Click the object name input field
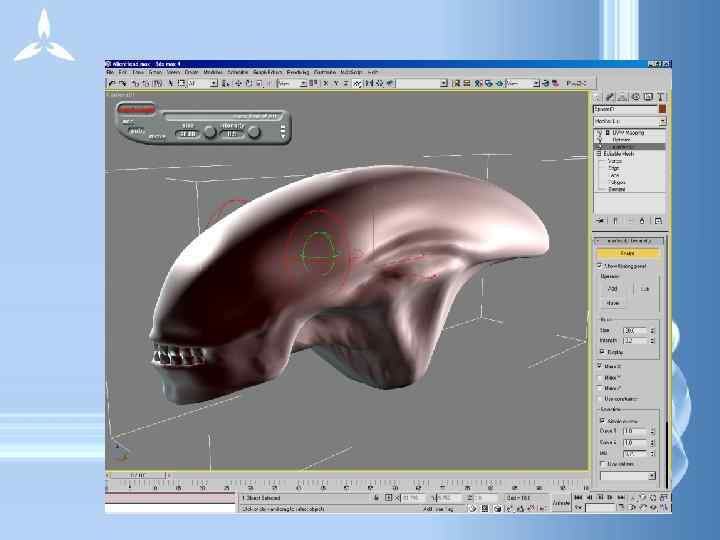 pyautogui.click(x=625, y=109)
